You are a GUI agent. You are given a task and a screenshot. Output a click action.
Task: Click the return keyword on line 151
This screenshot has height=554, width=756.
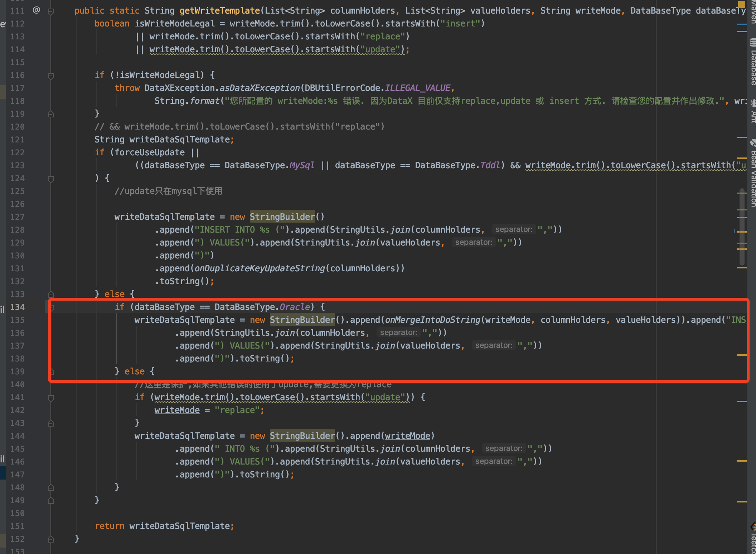110,526
